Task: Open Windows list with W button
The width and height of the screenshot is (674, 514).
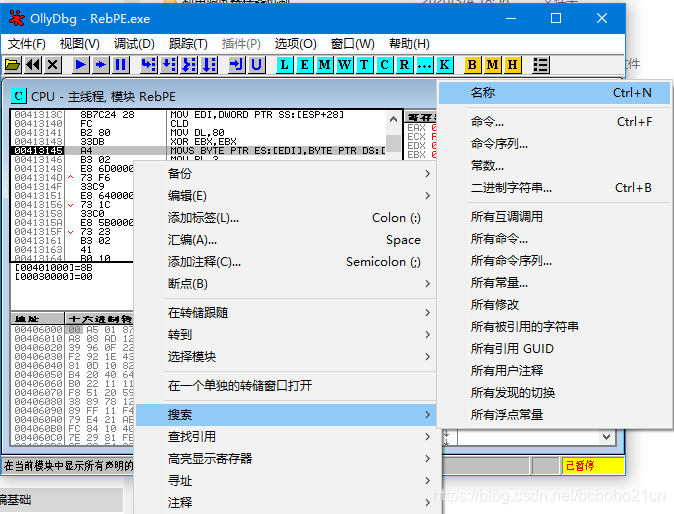Action: tap(345, 65)
